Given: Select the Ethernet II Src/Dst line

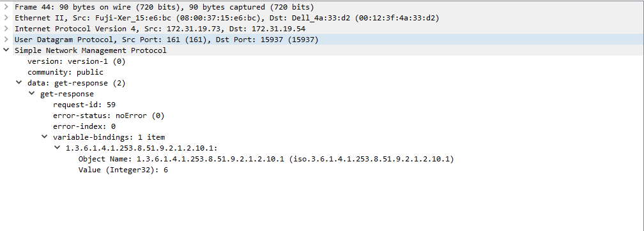Looking at the screenshot, I should pyautogui.click(x=227, y=18).
